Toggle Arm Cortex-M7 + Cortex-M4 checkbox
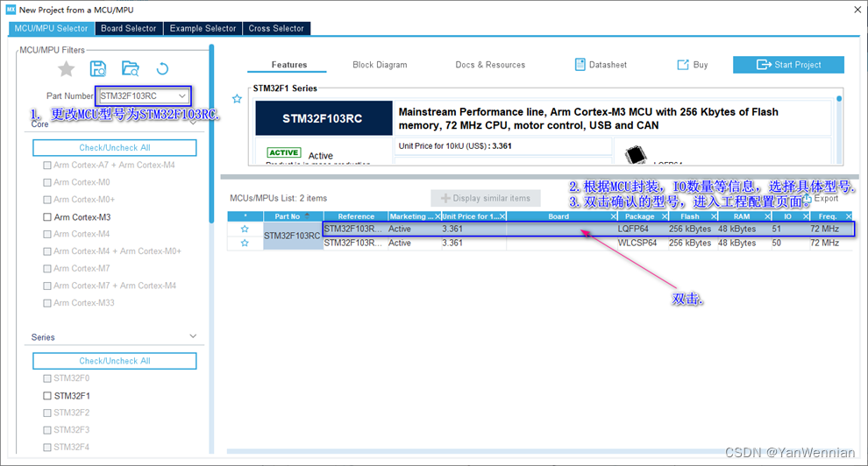 coord(47,286)
